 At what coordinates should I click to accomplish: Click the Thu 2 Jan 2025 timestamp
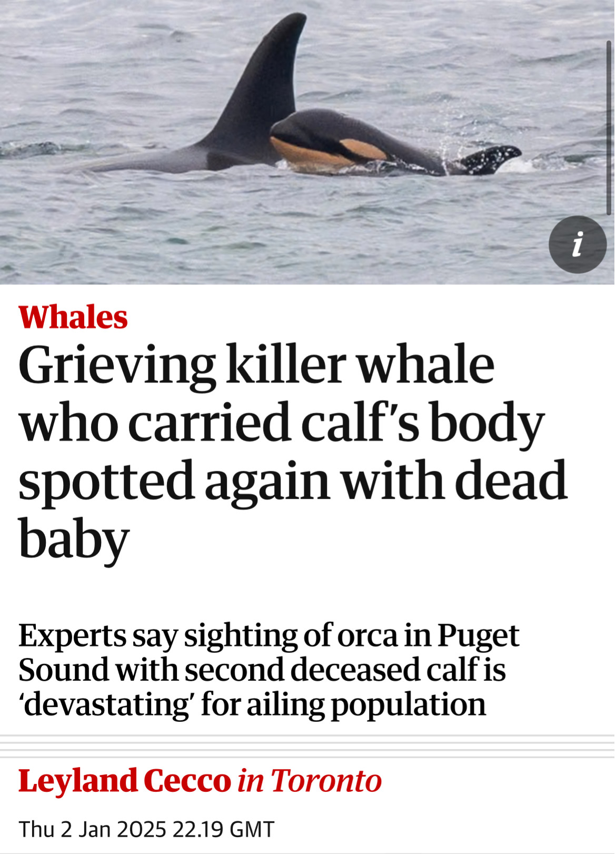tap(146, 829)
